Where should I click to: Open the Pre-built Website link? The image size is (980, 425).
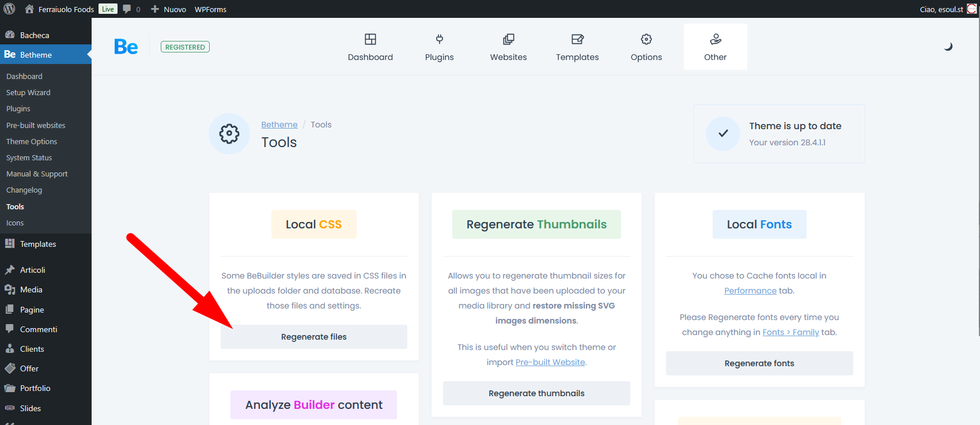[550, 362]
